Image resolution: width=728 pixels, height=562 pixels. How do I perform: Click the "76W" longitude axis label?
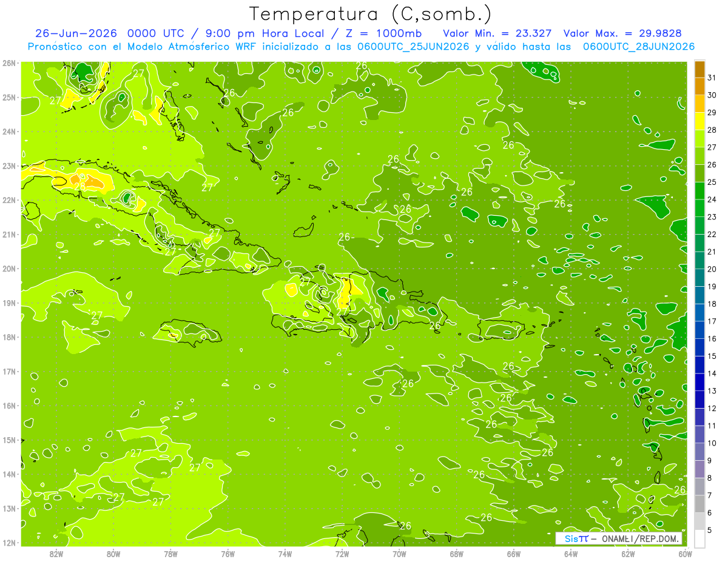[x=227, y=554]
